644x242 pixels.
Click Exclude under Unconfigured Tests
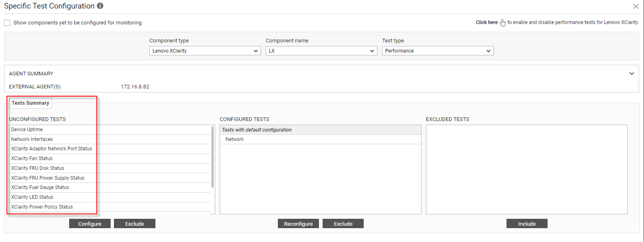(x=135, y=224)
